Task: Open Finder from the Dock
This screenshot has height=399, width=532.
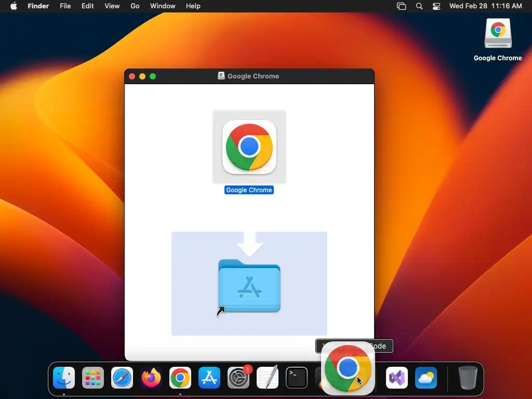Action: [64, 378]
